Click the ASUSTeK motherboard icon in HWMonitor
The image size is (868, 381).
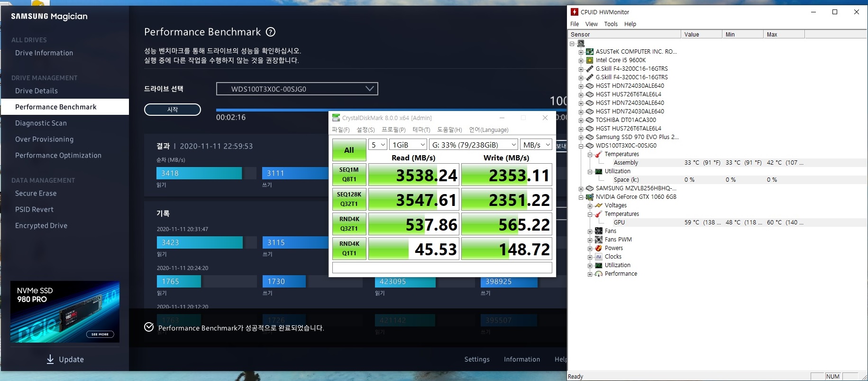point(590,52)
